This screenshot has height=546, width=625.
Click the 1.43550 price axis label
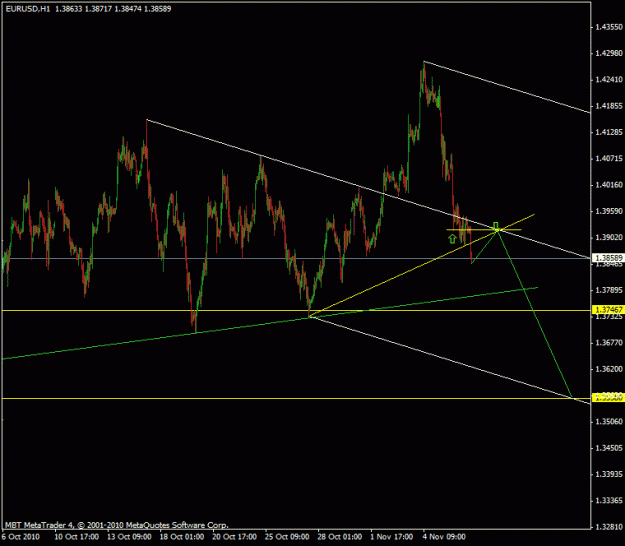tap(609, 27)
